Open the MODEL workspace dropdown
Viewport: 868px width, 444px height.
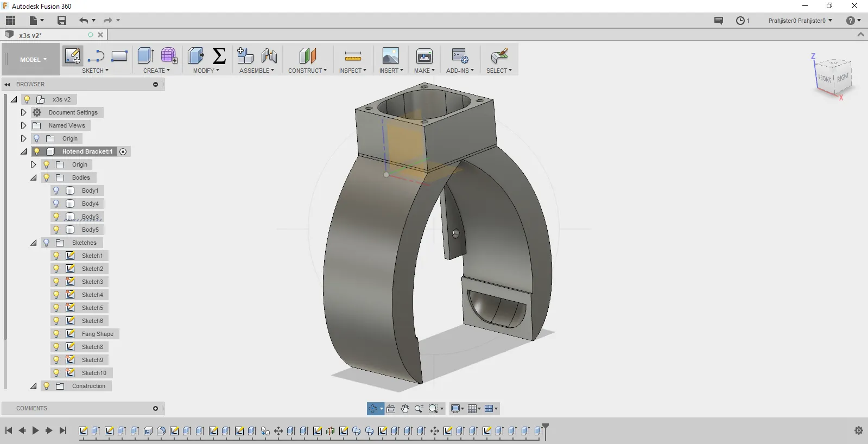pos(33,60)
